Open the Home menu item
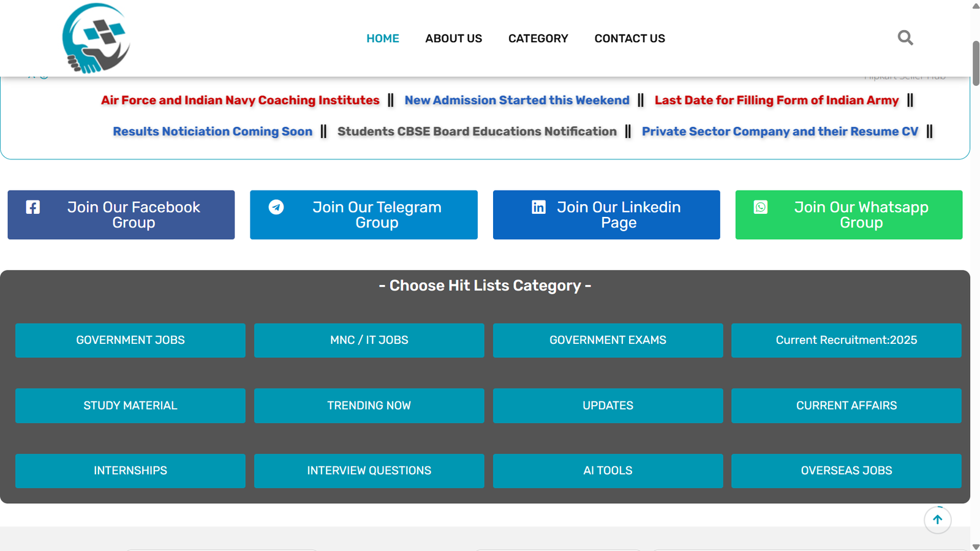 pyautogui.click(x=383, y=39)
